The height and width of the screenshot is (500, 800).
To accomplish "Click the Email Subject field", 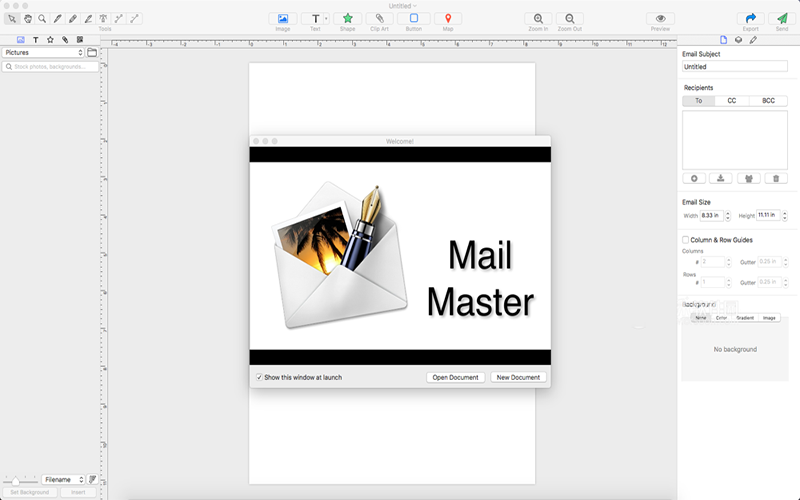I will point(735,66).
